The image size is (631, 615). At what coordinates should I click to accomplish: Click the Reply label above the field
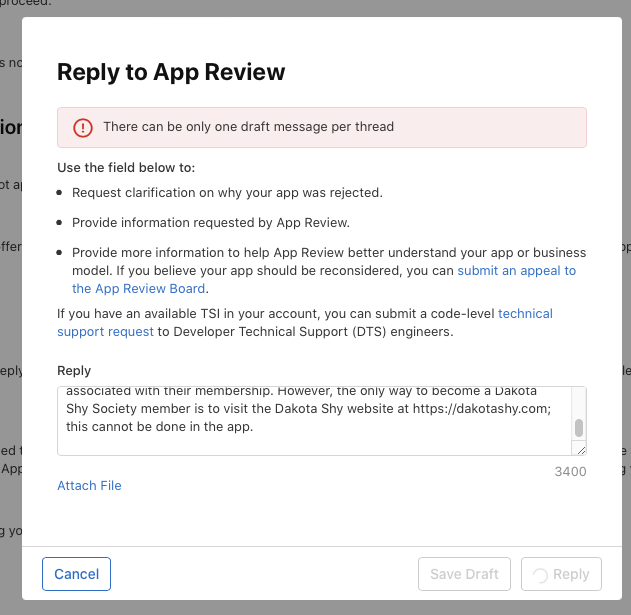click(x=74, y=371)
